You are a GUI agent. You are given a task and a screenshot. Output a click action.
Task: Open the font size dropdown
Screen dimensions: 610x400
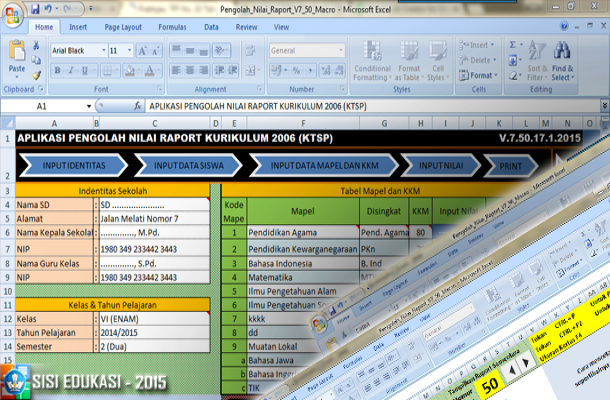point(130,51)
